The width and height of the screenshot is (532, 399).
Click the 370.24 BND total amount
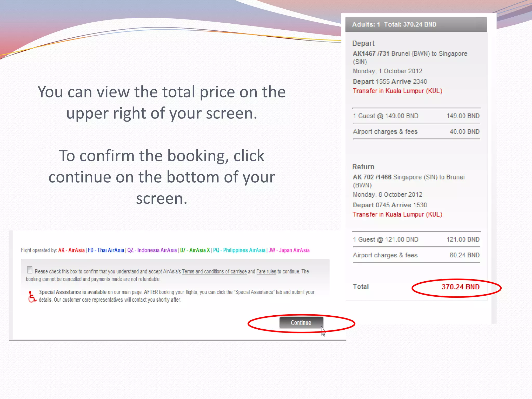461,287
